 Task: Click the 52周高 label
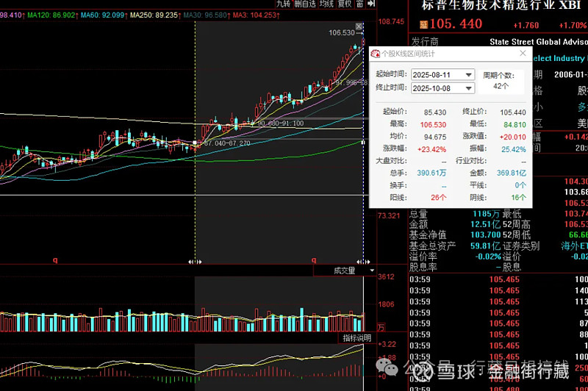tap(517, 225)
